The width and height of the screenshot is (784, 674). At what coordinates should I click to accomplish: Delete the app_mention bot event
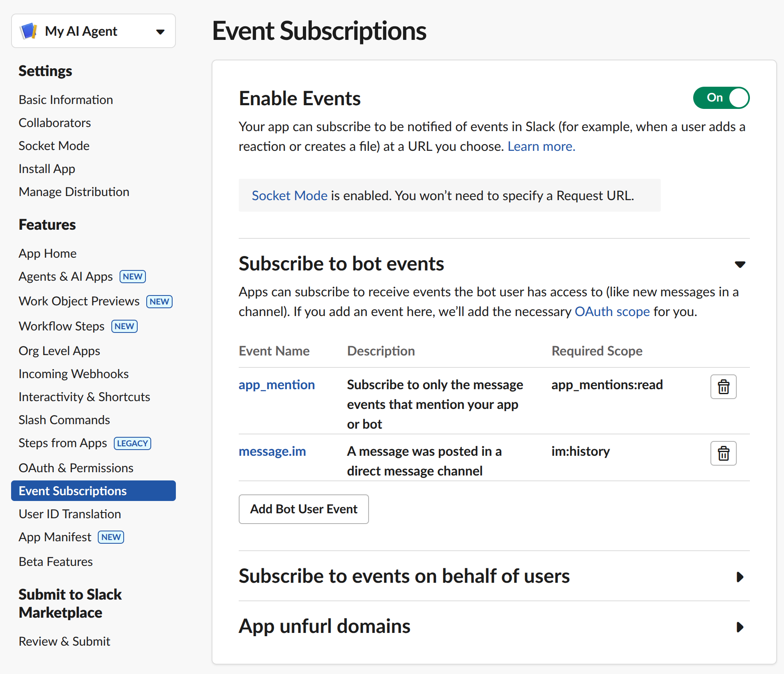click(x=723, y=386)
